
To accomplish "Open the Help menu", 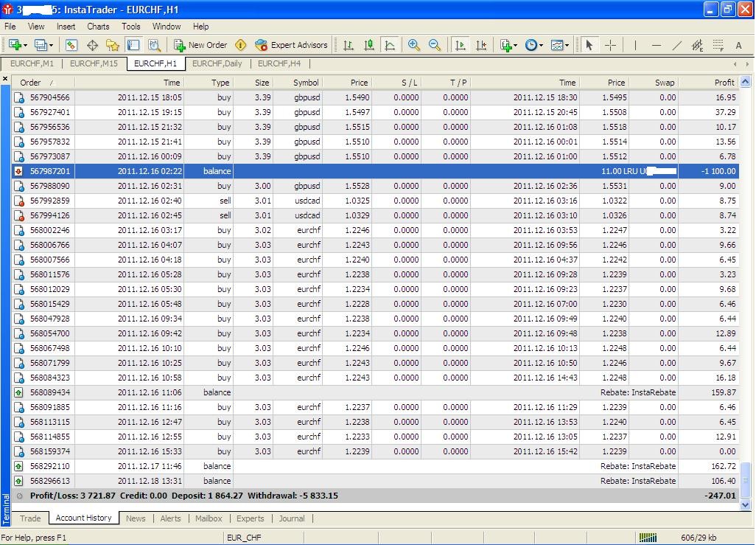I will (200, 27).
